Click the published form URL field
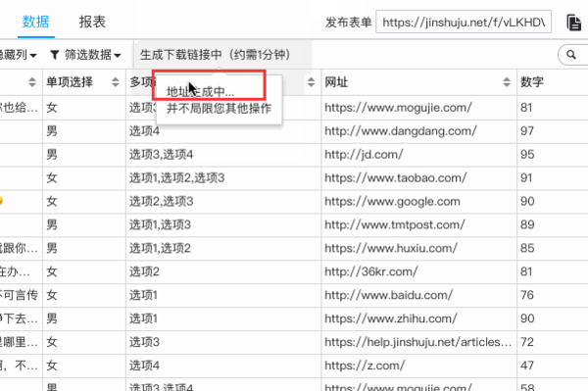 tap(464, 23)
